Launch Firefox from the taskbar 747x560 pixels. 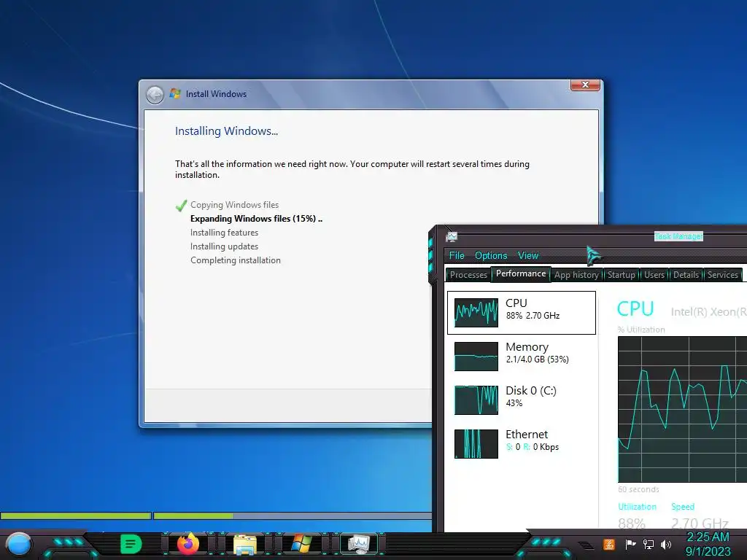click(x=187, y=544)
